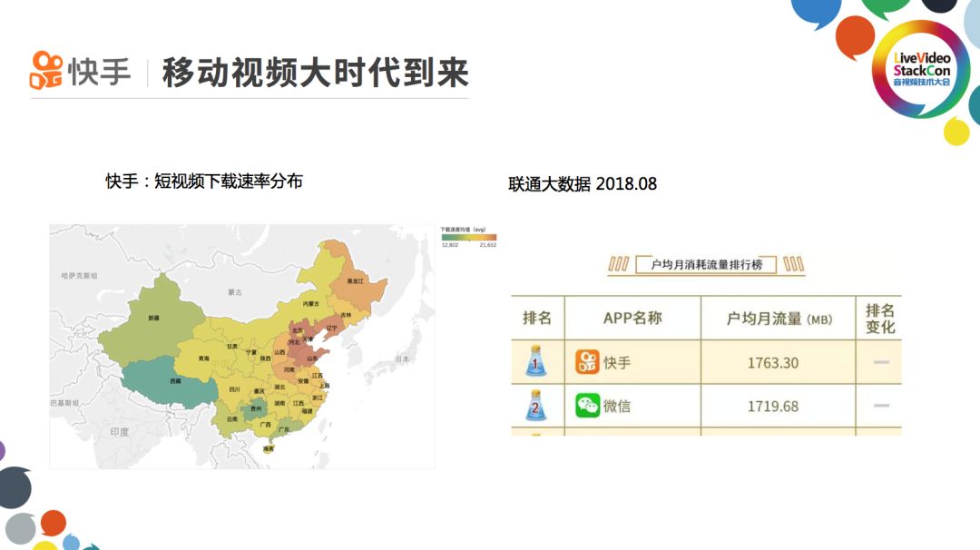Click the 云南 label on the map

click(x=232, y=418)
